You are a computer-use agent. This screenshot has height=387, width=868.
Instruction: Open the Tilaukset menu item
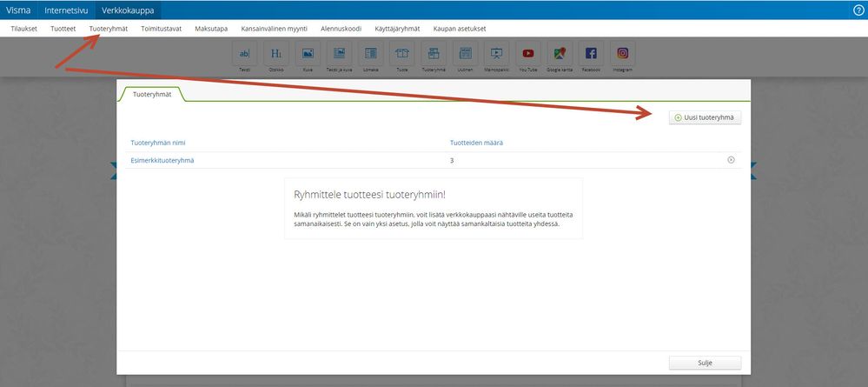click(x=23, y=29)
